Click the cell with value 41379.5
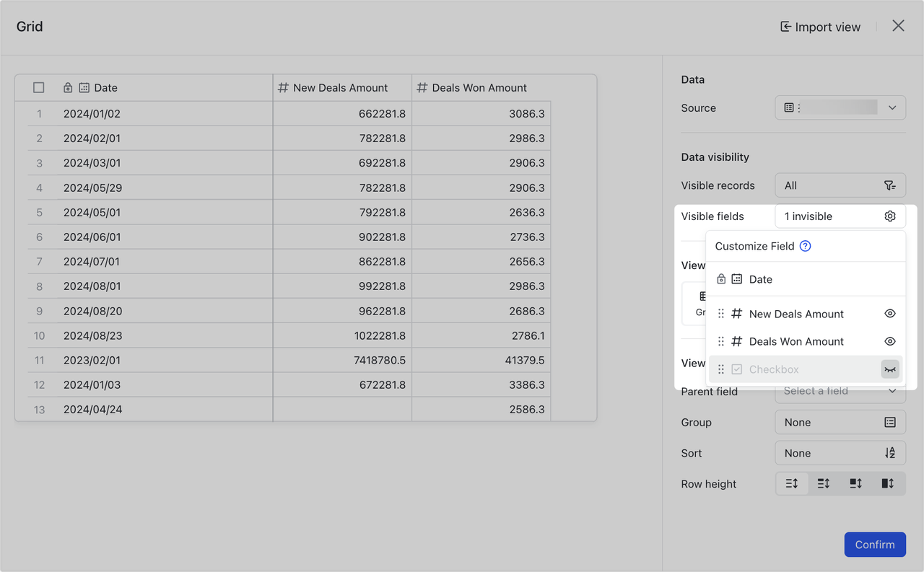924x572 pixels. 481,360
